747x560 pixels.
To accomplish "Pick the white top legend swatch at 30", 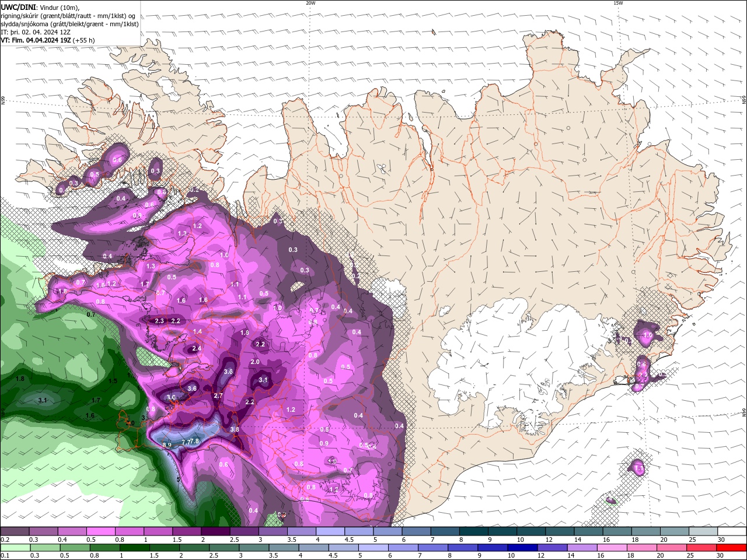I will point(732,531).
